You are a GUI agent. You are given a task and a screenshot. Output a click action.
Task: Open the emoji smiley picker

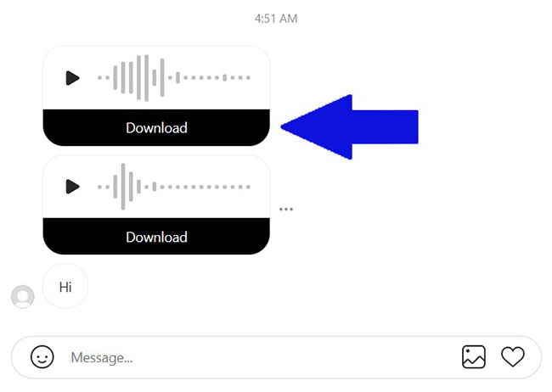pos(42,357)
